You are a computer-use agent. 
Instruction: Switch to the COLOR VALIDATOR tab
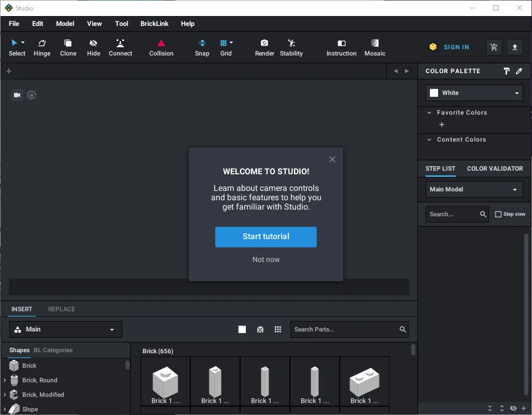click(x=495, y=169)
